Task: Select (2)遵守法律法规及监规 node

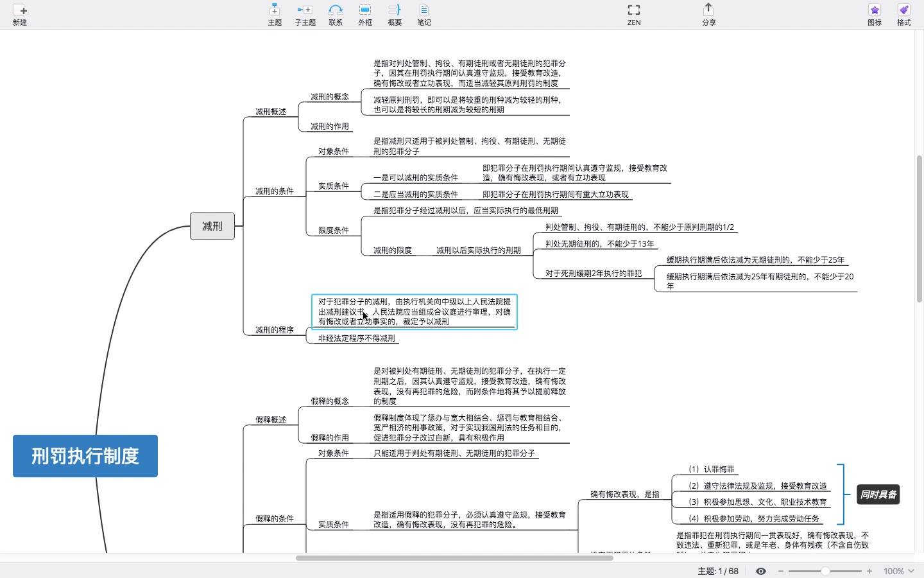Action: click(758, 486)
